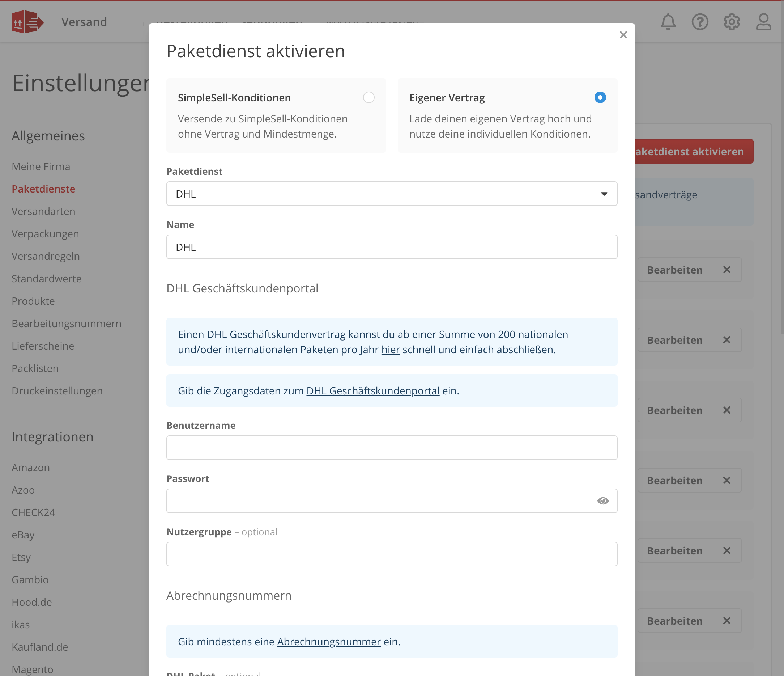Screen dimensions: 784x676
Task: Open Meine Firma settings page
Action: [41, 166]
